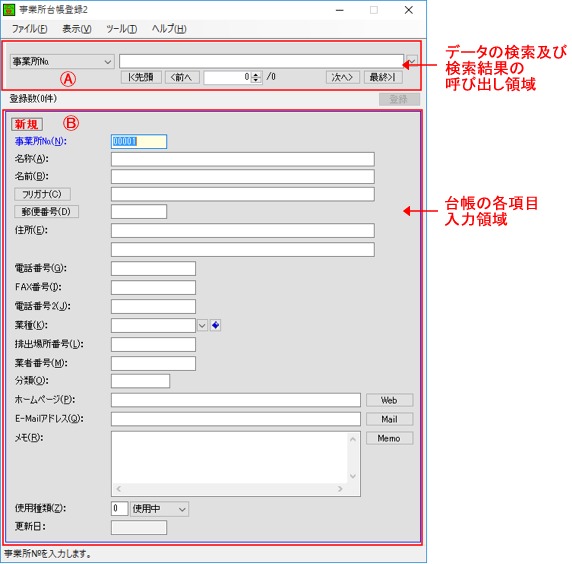Viewport: 572px width, 564px height.
Task: Minimize the 事業所台帳登録2 window
Action: click(x=340, y=10)
